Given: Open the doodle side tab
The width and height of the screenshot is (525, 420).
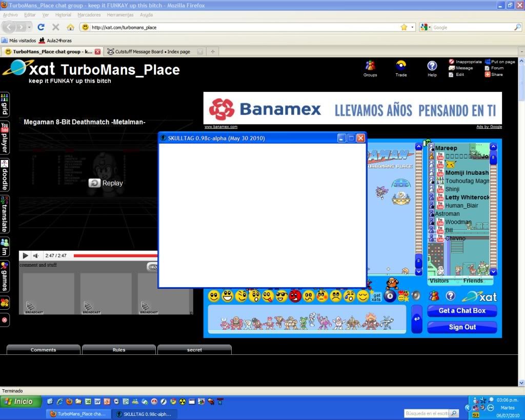Looking at the screenshot, I should tap(5, 175).
